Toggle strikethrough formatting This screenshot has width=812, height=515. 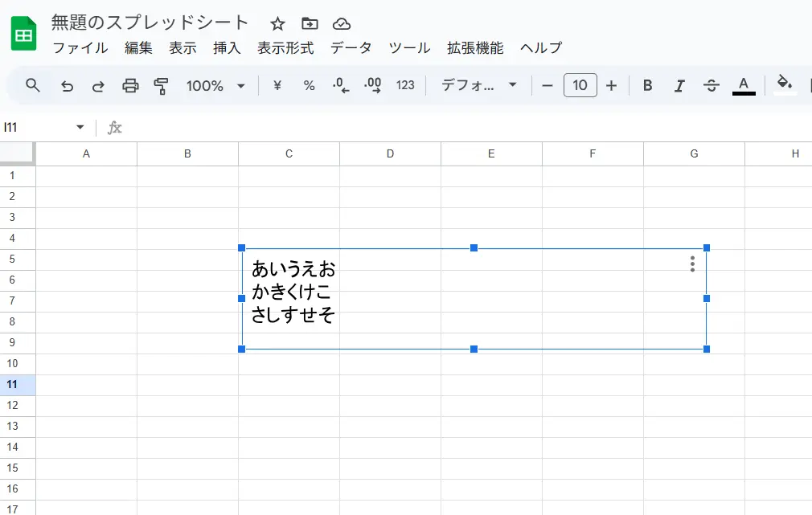[711, 86]
